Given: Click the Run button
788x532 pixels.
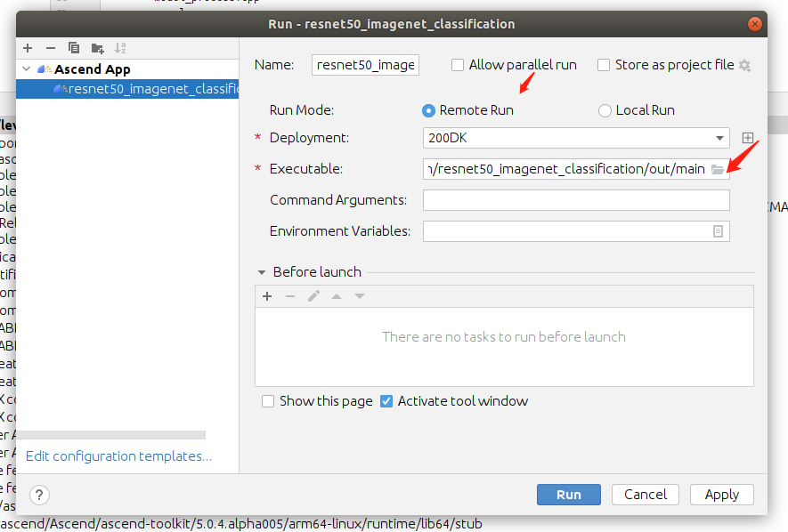Looking at the screenshot, I should pyautogui.click(x=568, y=495).
